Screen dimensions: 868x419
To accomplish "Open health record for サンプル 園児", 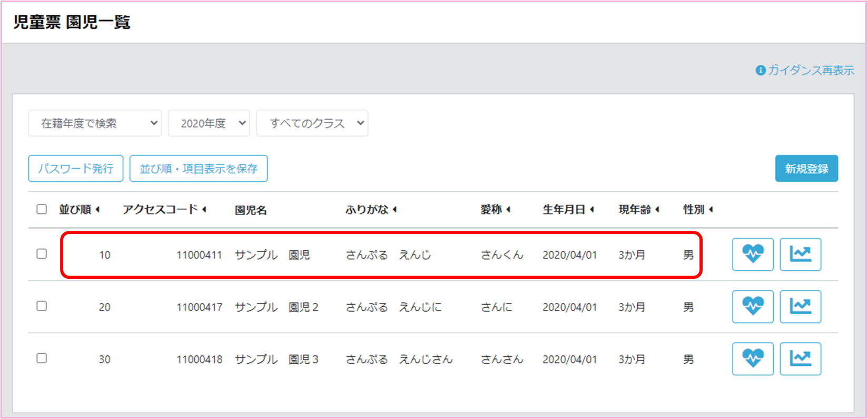I will point(752,255).
